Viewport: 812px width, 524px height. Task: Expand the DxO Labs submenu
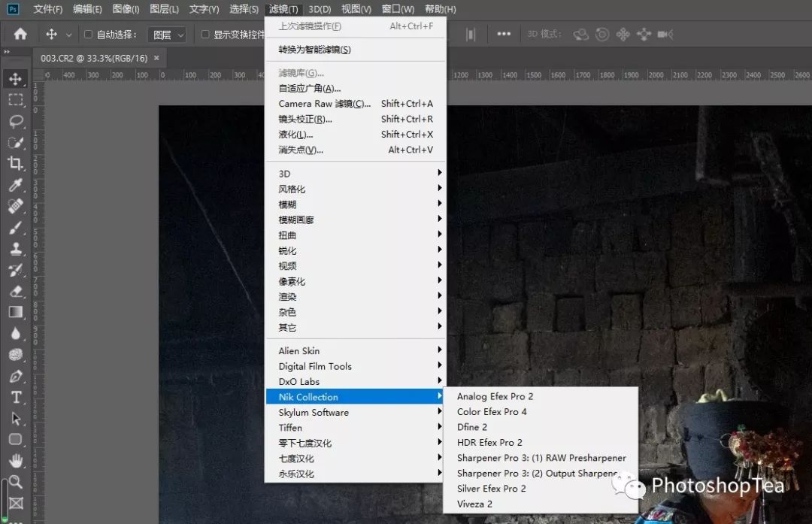click(x=355, y=382)
